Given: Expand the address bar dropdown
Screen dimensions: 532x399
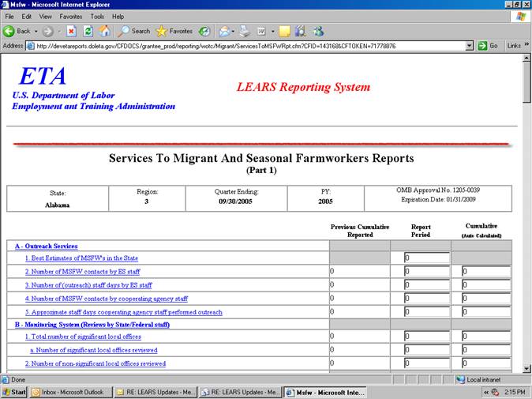Looking at the screenshot, I should [x=470, y=46].
